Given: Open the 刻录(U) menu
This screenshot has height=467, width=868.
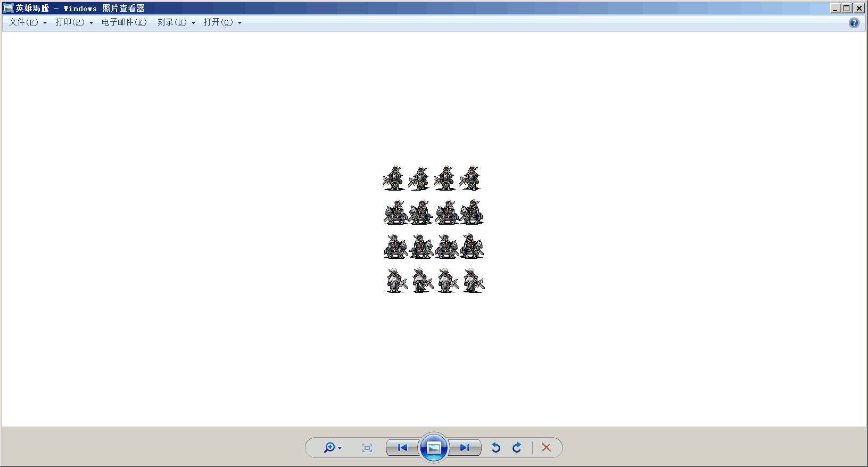Looking at the screenshot, I should (x=176, y=22).
